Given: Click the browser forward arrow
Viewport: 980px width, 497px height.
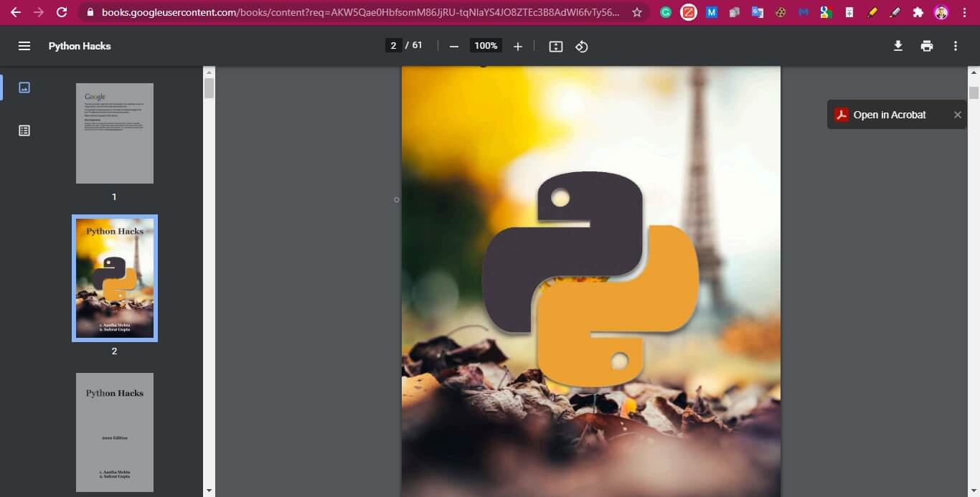Looking at the screenshot, I should (x=38, y=12).
